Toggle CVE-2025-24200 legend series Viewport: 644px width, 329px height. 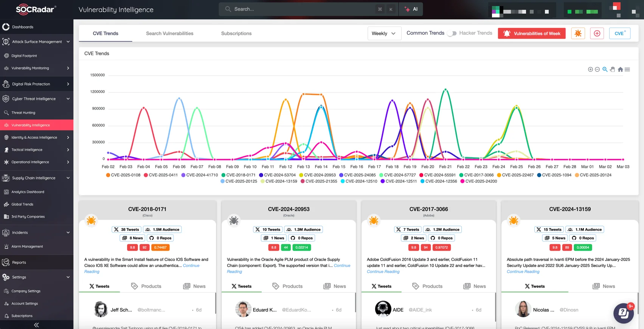click(x=479, y=182)
